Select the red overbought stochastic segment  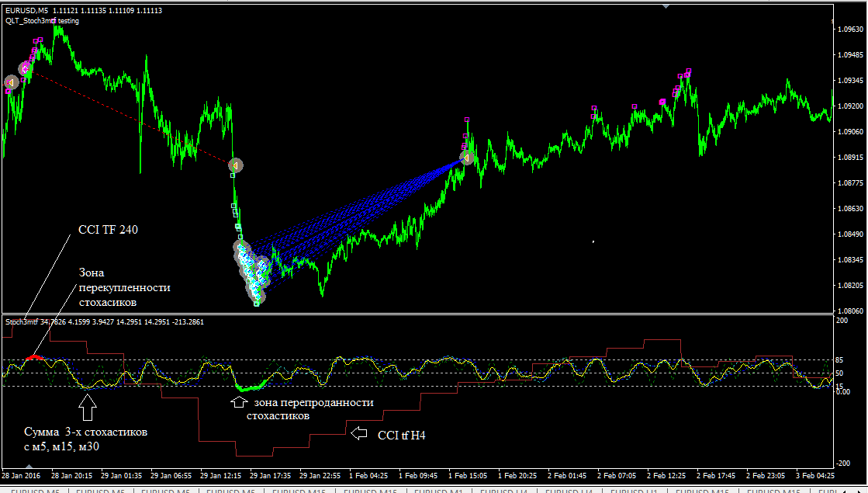(x=34, y=358)
